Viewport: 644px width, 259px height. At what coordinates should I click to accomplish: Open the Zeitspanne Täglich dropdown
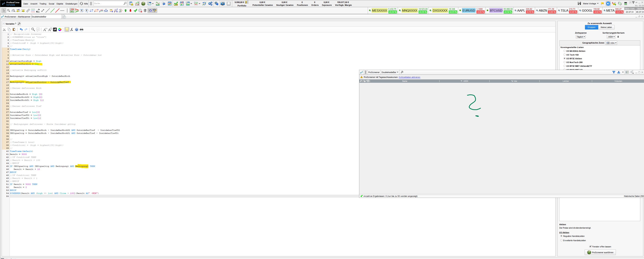point(580,37)
